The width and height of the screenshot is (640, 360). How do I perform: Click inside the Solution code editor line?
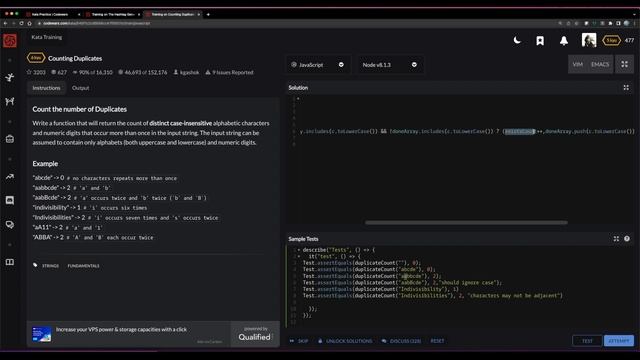pos(467,131)
